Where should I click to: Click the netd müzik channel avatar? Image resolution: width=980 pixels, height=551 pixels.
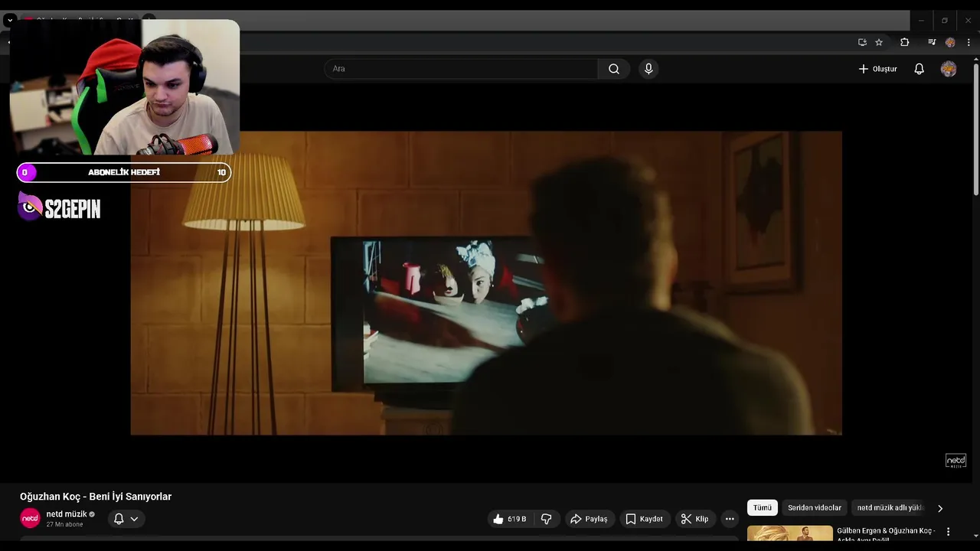(x=30, y=518)
